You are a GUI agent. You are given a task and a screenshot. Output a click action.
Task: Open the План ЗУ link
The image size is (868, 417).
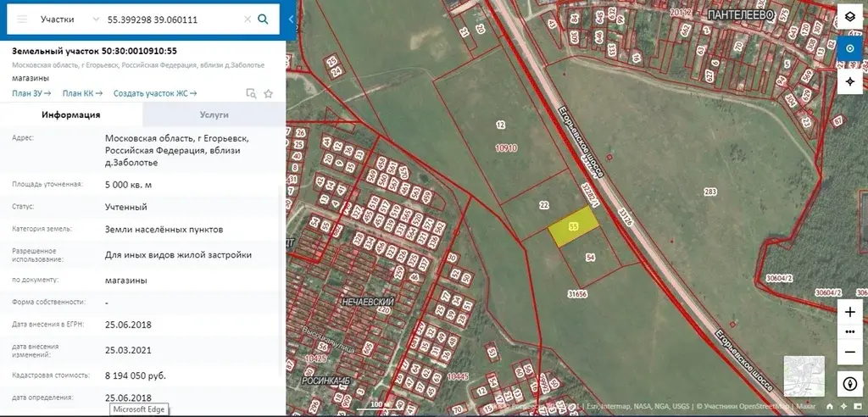(31, 93)
